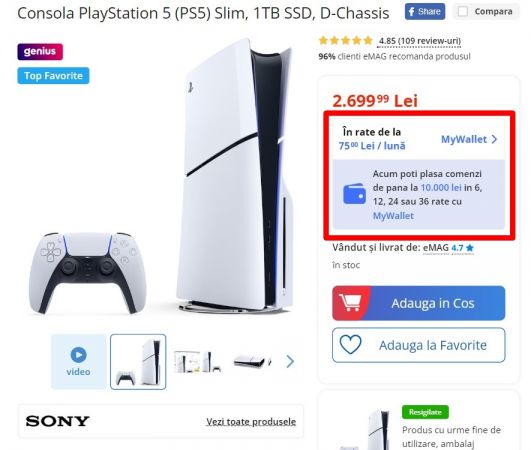Click the blue wallet icon
The width and height of the screenshot is (531, 450).
point(354,194)
